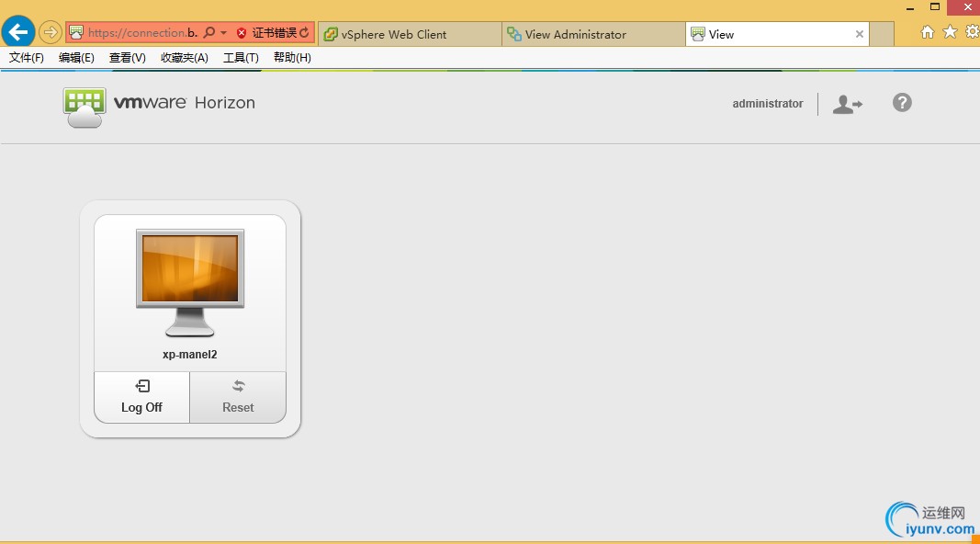Open help with the question mark icon

point(902,103)
